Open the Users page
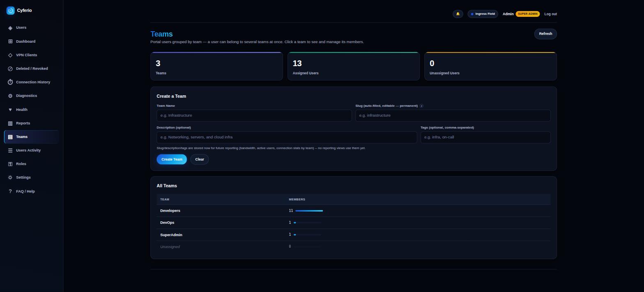Image resolution: width=644 pixels, height=292 pixels. [x=32, y=28]
